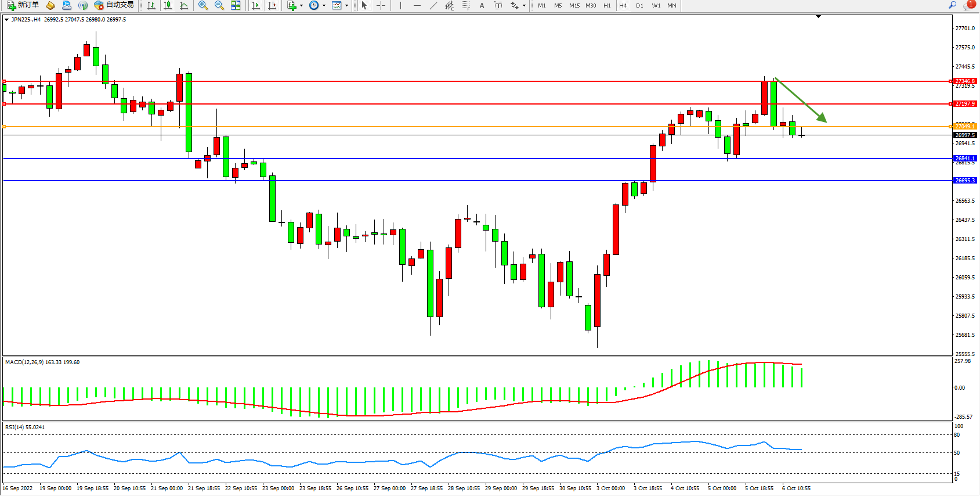Open the indicators list dropdown arrow
The height and width of the screenshot is (496, 980).
(301, 6)
